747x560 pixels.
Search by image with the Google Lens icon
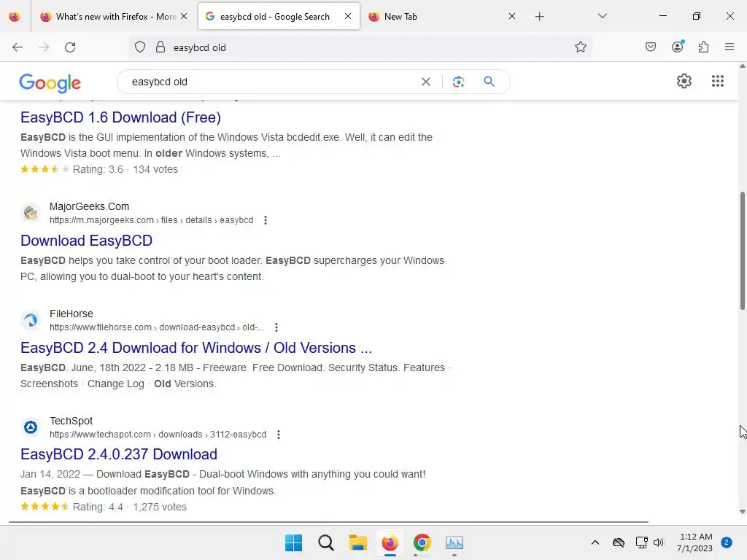pos(458,82)
